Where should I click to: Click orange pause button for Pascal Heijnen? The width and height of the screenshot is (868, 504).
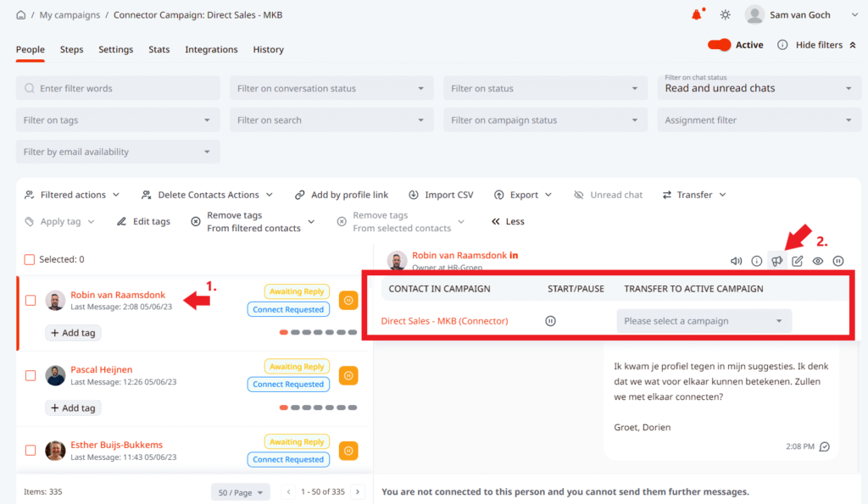(348, 375)
